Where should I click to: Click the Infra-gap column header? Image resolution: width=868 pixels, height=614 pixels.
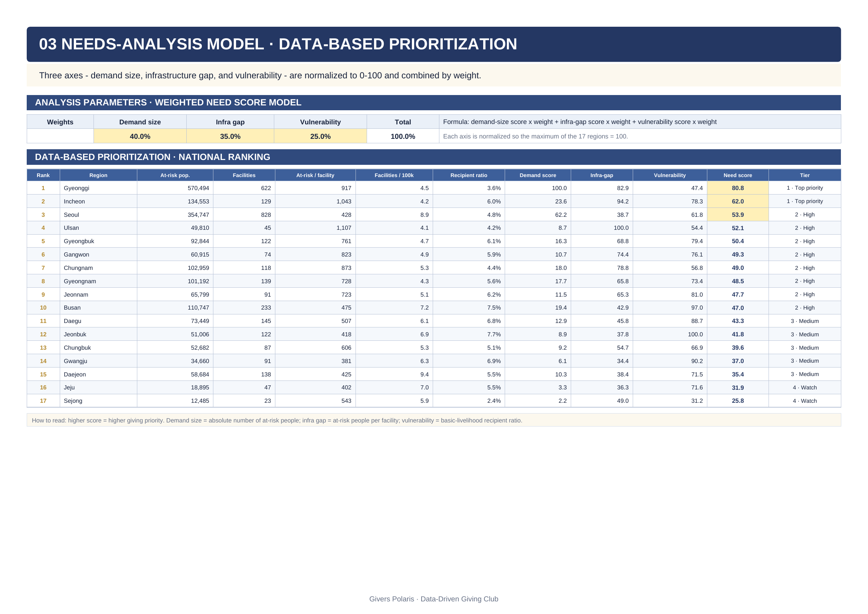click(602, 175)
